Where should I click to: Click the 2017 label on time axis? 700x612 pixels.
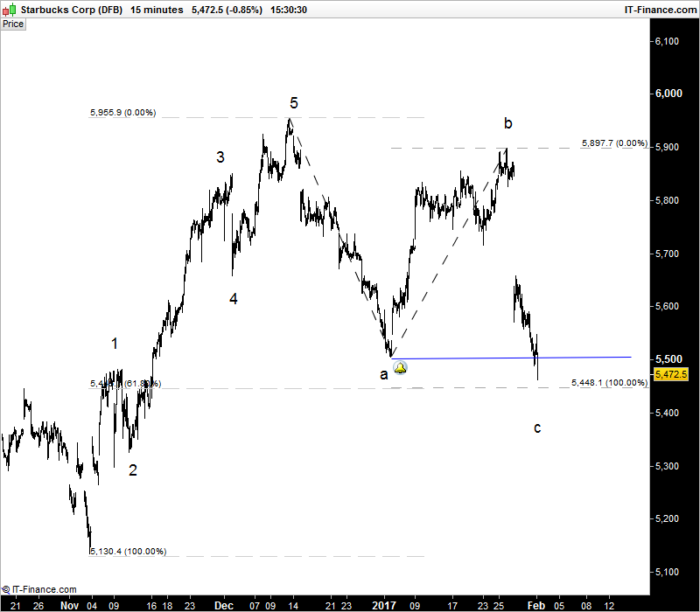[384, 605]
